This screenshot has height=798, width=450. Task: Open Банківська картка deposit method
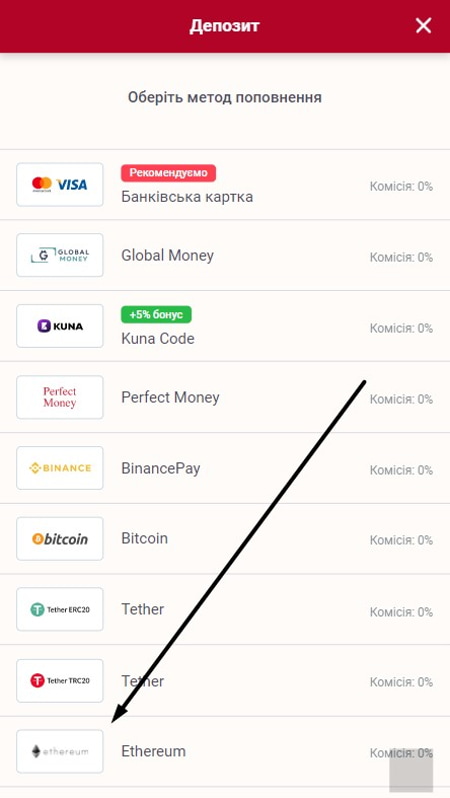click(187, 196)
